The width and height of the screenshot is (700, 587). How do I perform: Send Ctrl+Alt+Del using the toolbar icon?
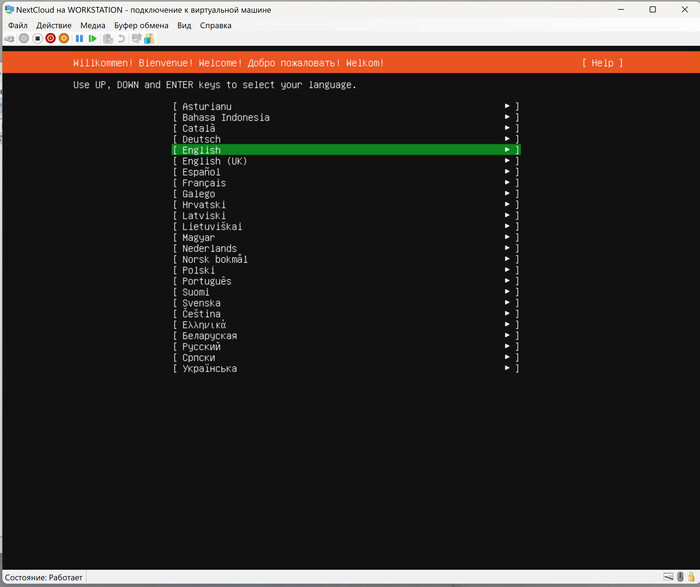(9, 38)
